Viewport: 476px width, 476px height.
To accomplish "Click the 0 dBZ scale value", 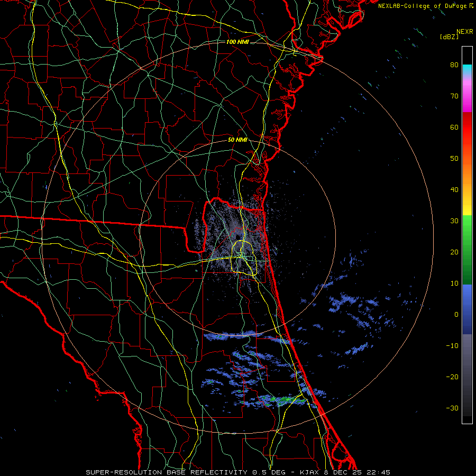I will click(x=456, y=315).
